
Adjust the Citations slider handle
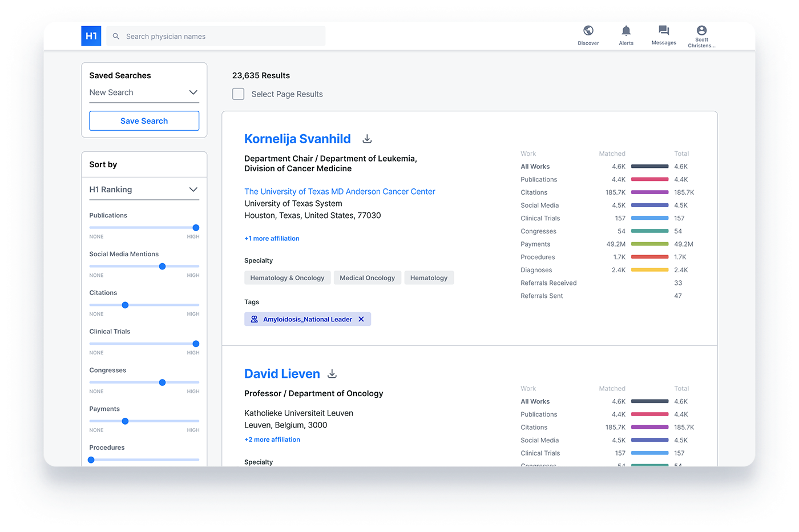click(125, 305)
